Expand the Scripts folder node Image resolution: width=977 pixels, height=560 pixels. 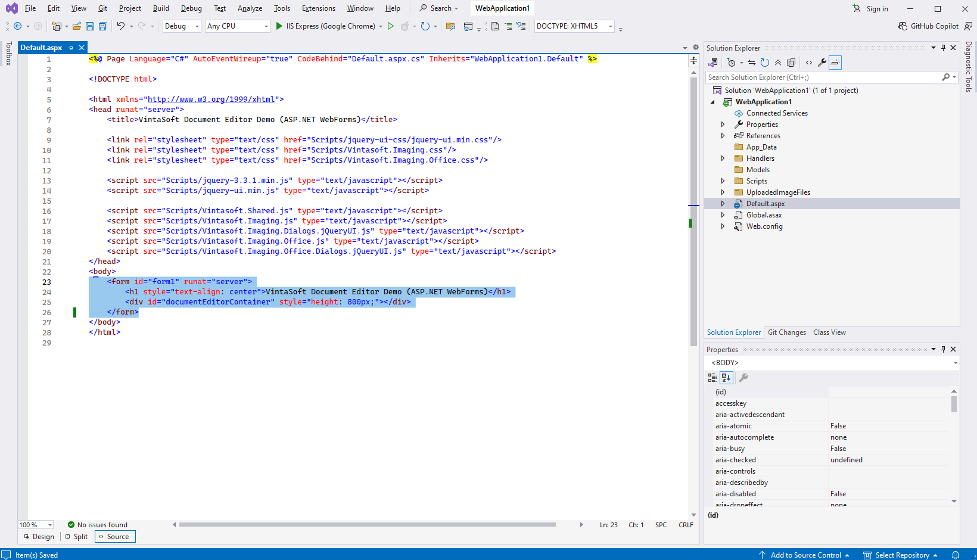(x=723, y=181)
